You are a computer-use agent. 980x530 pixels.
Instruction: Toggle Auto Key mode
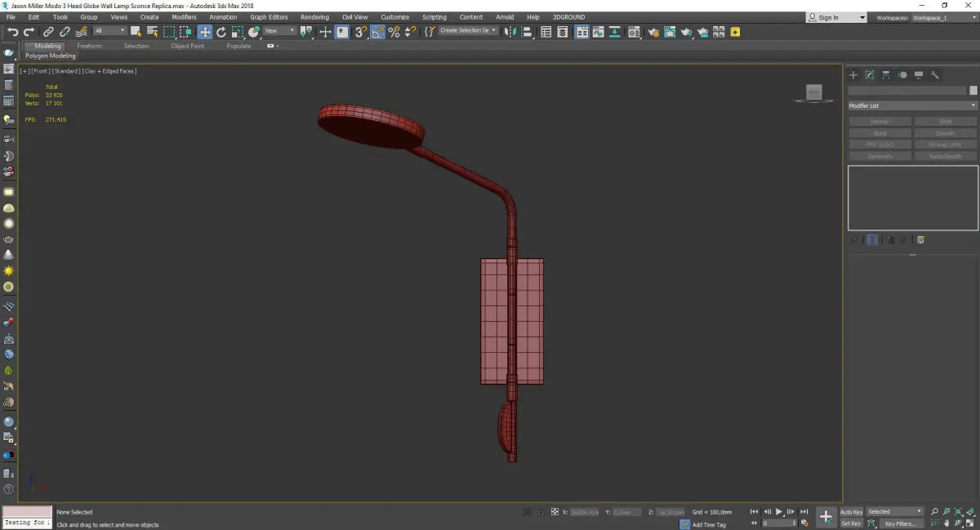851,512
